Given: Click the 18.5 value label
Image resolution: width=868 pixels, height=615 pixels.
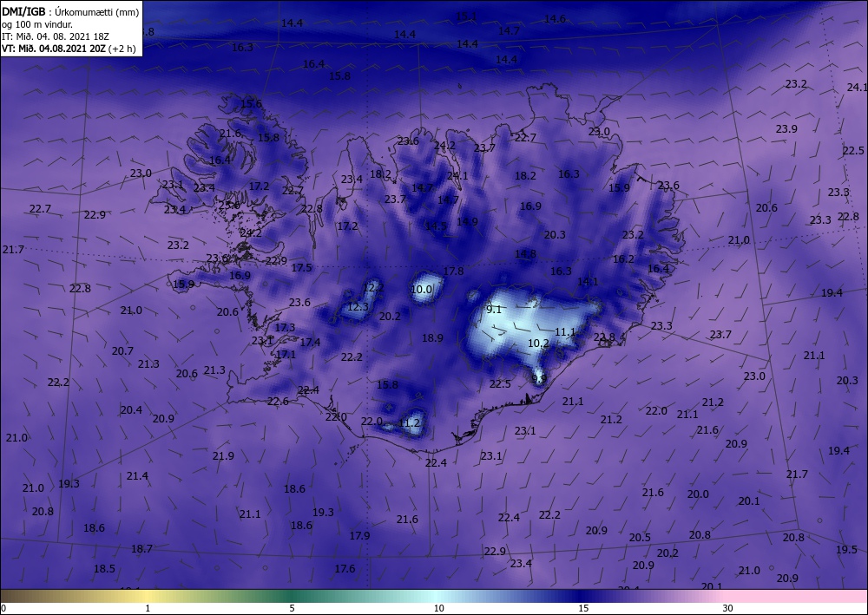Looking at the screenshot, I should point(105,568).
